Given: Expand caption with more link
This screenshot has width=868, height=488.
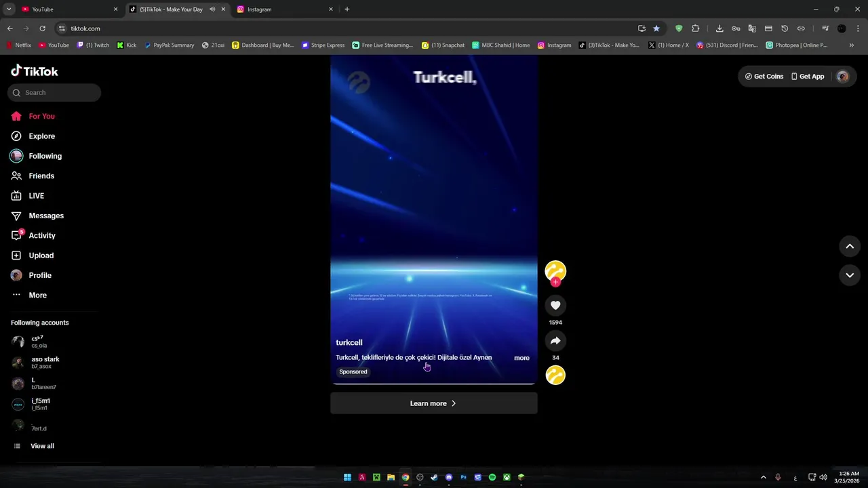Looking at the screenshot, I should (521, 358).
